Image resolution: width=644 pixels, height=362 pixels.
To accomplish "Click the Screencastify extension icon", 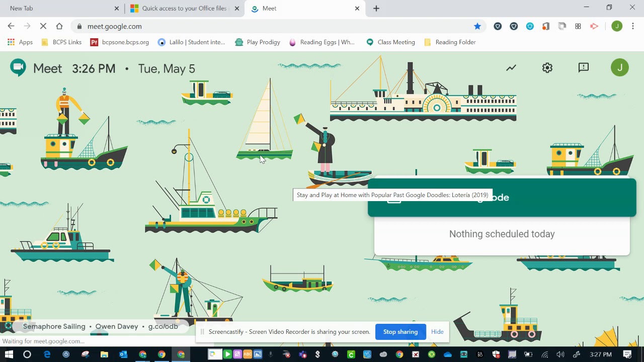I will (594, 26).
